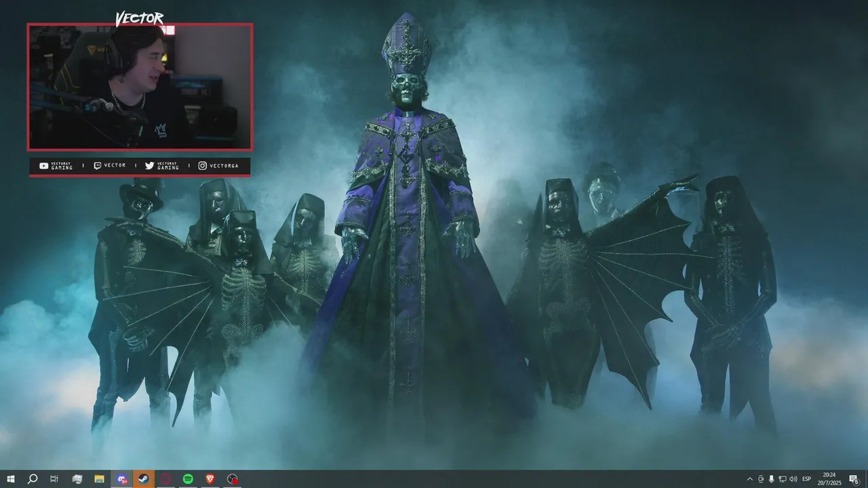Click the Instagram logo in overlay bar
Image resolution: width=868 pixels, height=488 pixels.
[202, 165]
